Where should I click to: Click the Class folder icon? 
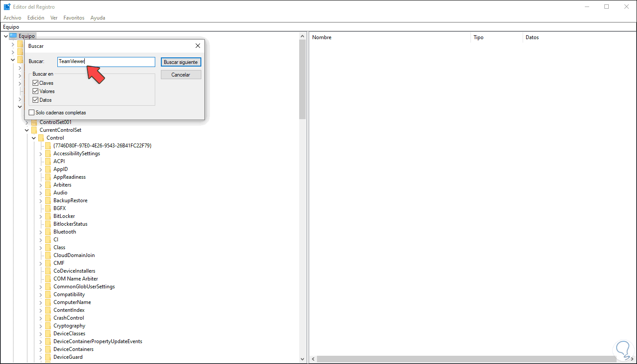(48, 247)
